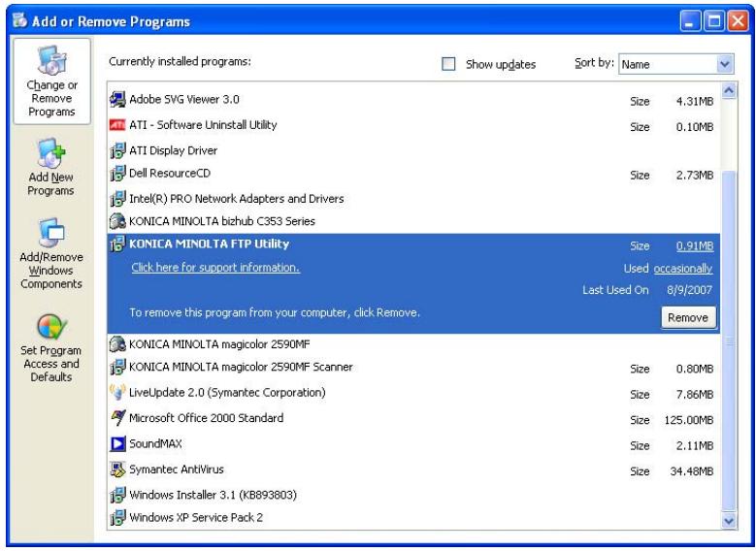This screenshot has height=551, width=756.
Task: Click the KONICA MINOLTA FTP Utility icon
Action: click(x=117, y=243)
